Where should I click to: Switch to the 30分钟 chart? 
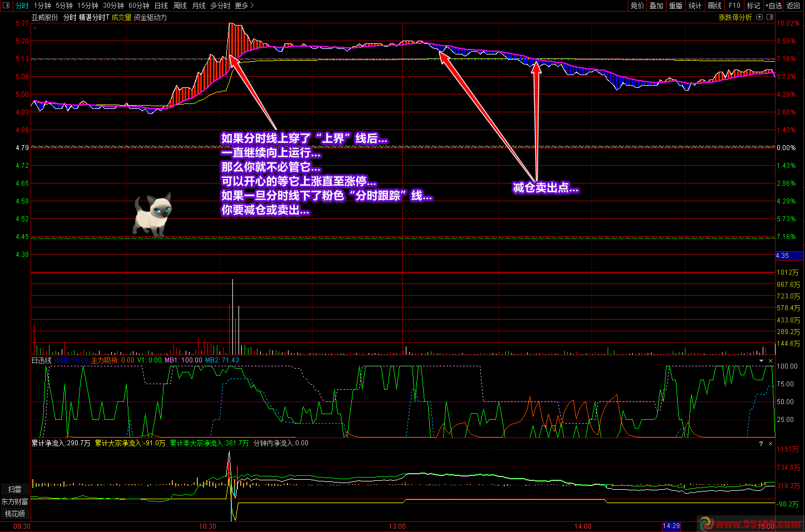113,6
